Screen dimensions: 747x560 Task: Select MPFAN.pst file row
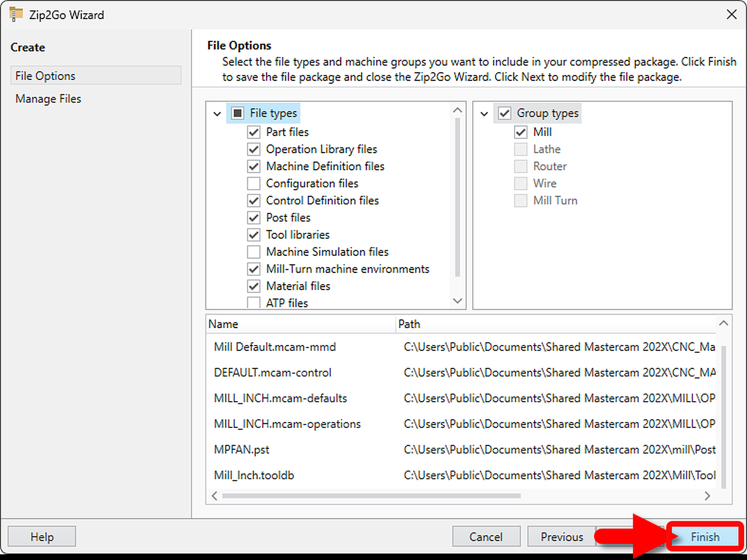[461, 449]
